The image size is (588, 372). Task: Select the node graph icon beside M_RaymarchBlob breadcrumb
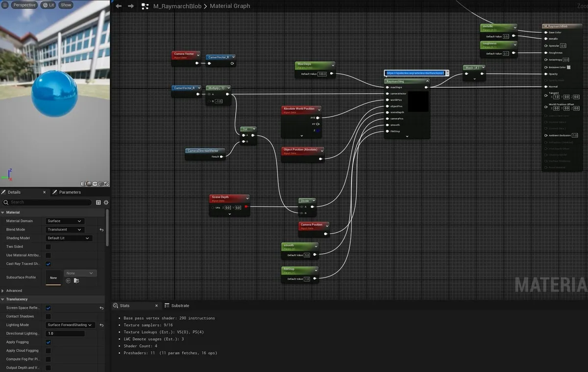tap(144, 6)
